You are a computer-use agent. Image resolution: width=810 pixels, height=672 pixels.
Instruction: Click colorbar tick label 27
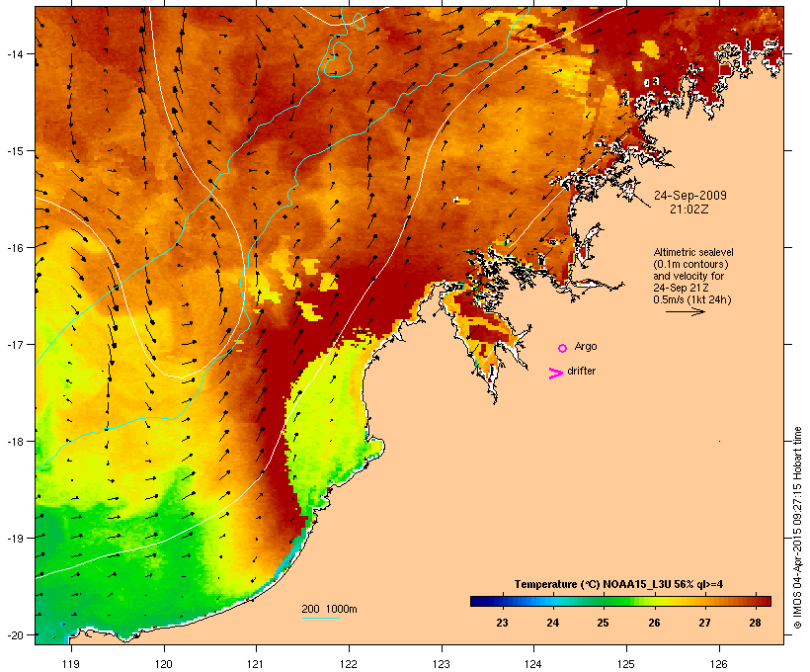[704, 623]
